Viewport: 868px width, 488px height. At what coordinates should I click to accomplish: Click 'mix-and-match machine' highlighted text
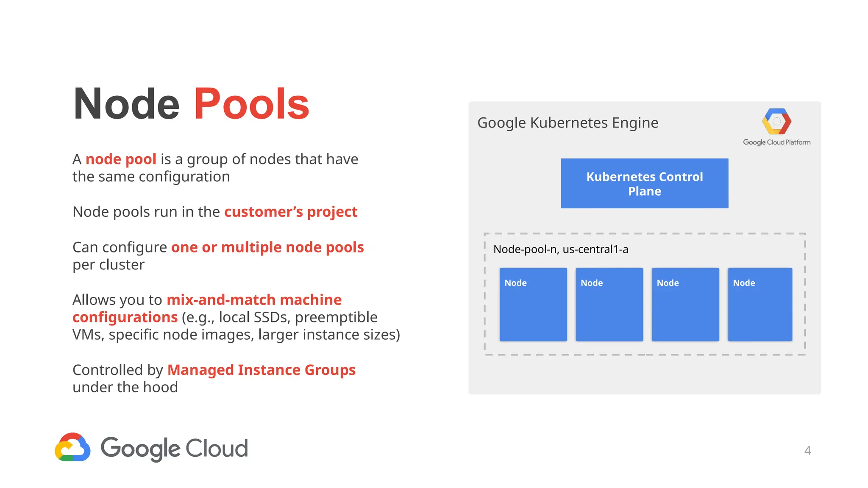click(254, 300)
